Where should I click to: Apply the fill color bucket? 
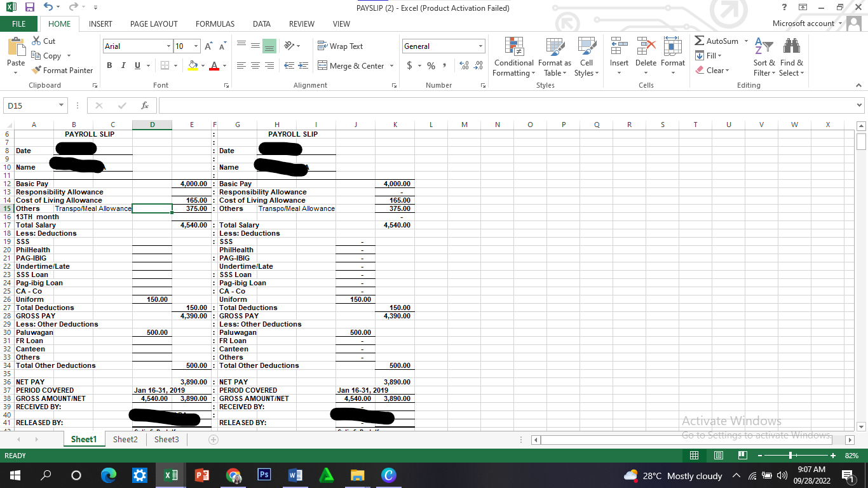coord(193,66)
